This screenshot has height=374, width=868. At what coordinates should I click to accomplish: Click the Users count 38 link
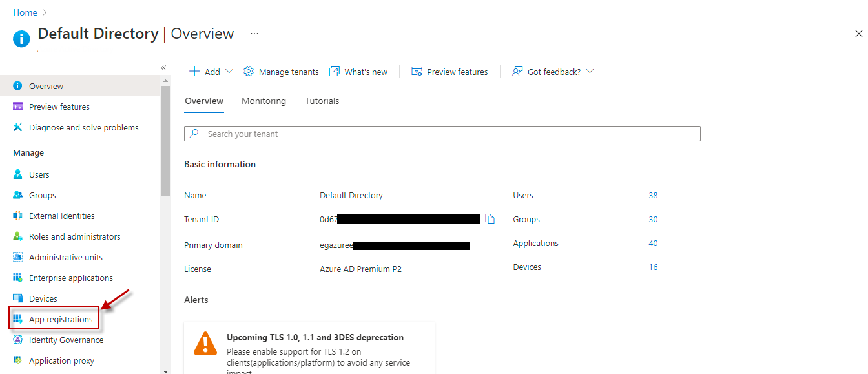pos(653,195)
